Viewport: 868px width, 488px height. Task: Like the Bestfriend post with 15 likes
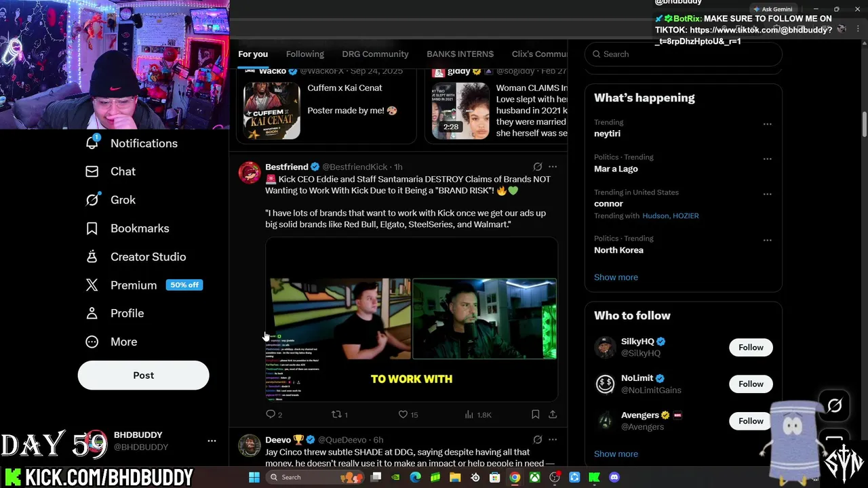click(403, 414)
